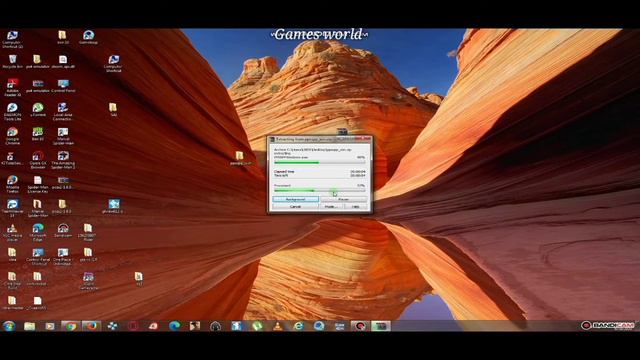The width and height of the screenshot is (640, 360).
Task: Launch TeamViewer desktop shortcut
Action: click(x=12, y=208)
